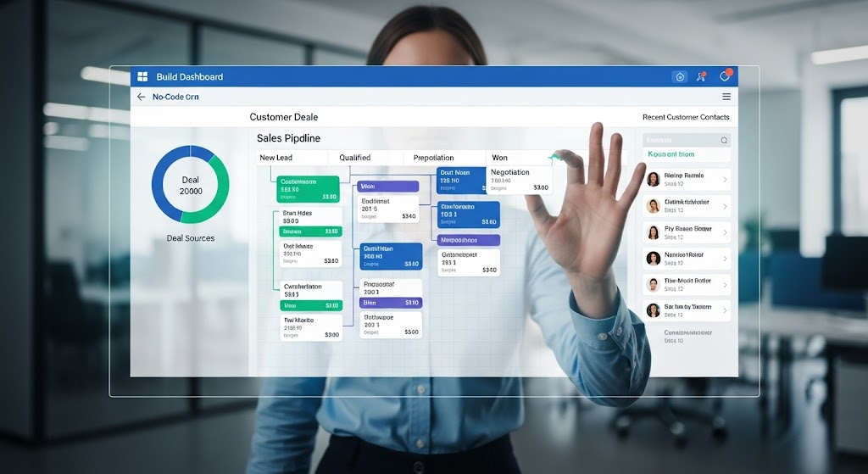The height and width of the screenshot is (474, 868).
Task: Open the green 'Costomonom' deal card
Action: [x=309, y=189]
